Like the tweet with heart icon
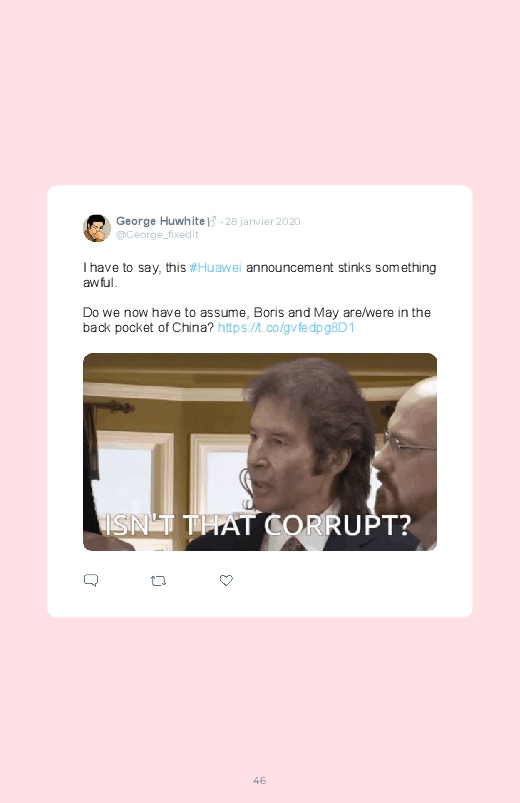The width and height of the screenshot is (520, 803). [x=226, y=580]
